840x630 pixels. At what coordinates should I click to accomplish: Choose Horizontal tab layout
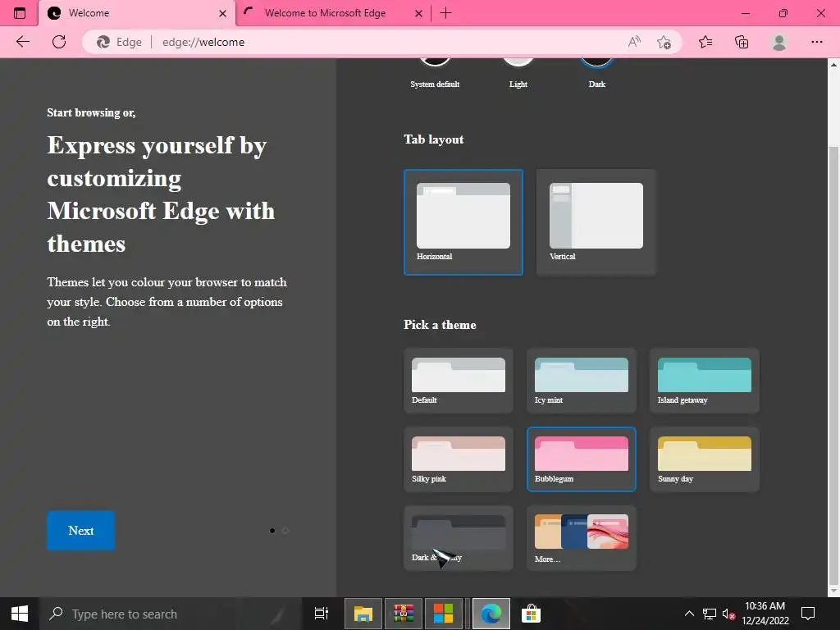pos(463,222)
